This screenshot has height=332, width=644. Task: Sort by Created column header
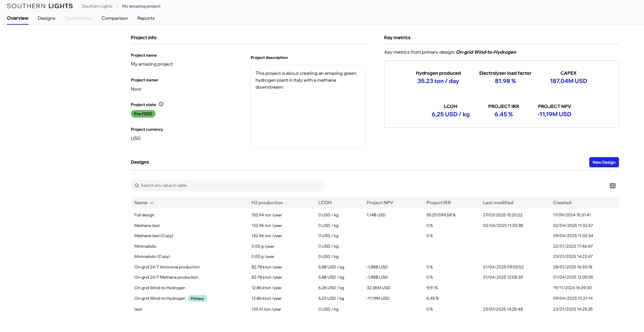pyautogui.click(x=562, y=203)
